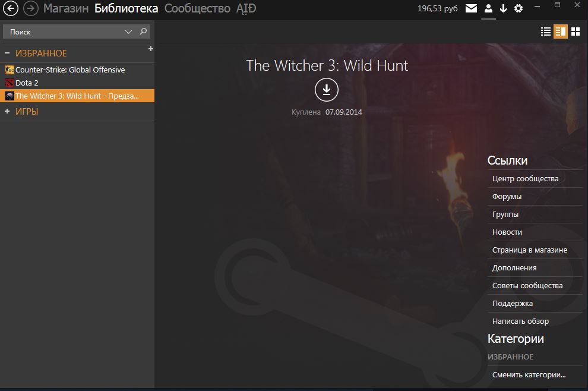Switch to list view icon
Image resolution: width=588 pixels, height=391 pixels.
click(546, 32)
